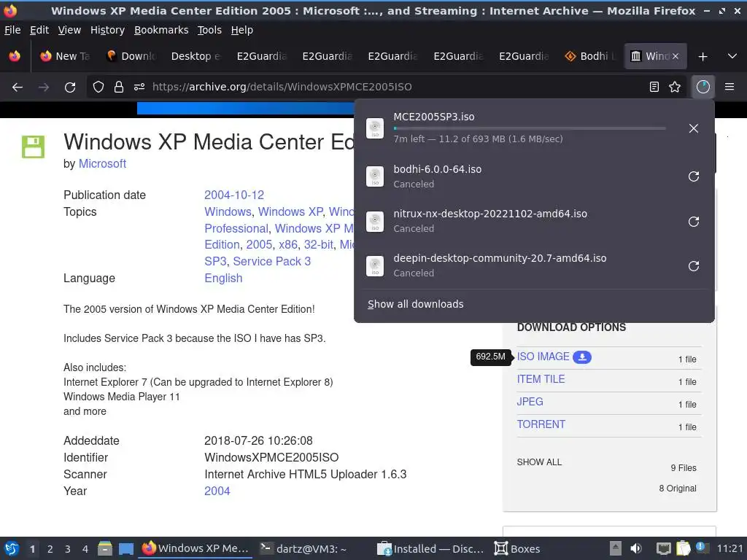
Task: Click the x86 topic link
Action: tap(287, 245)
